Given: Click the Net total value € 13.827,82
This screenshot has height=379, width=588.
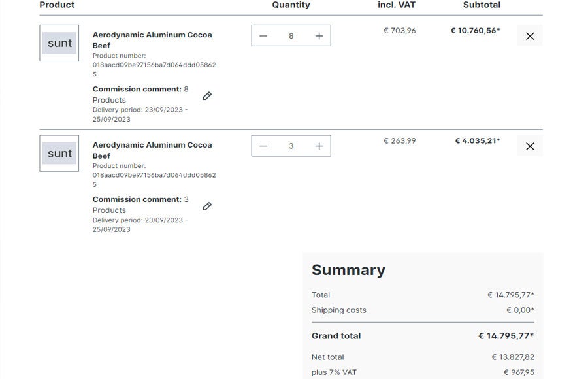Looking at the screenshot, I should point(513,357).
